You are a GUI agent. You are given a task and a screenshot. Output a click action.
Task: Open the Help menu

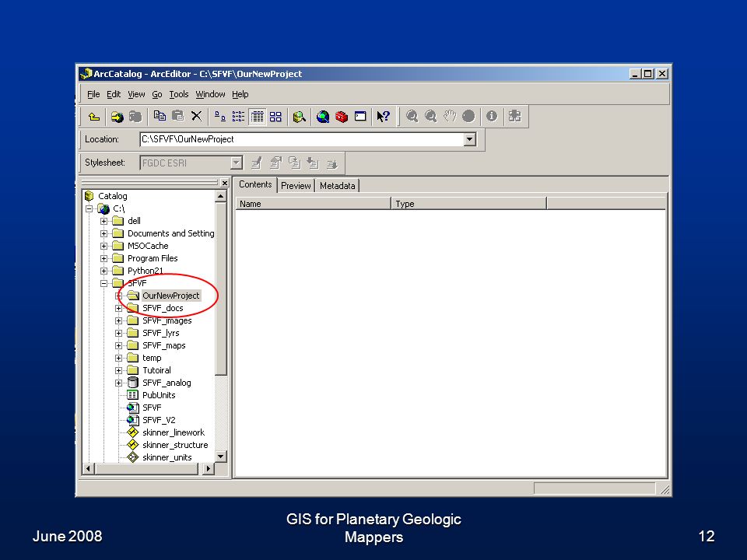tap(240, 94)
